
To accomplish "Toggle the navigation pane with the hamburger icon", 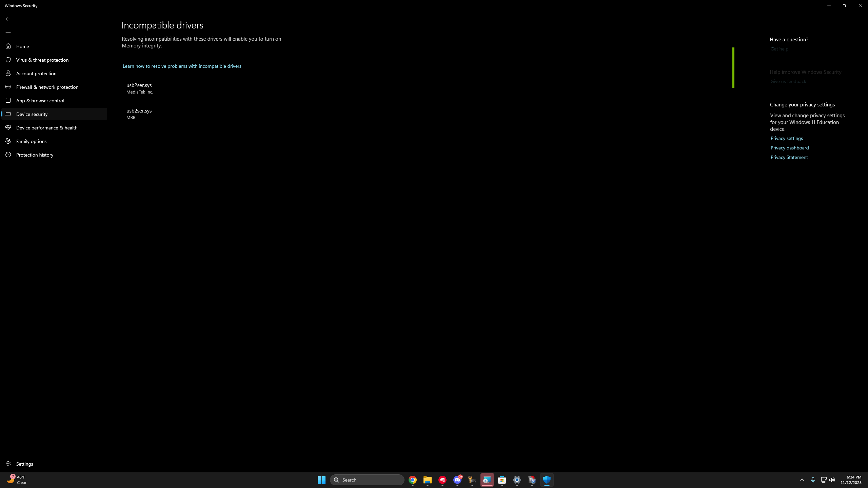I will tap(8, 33).
